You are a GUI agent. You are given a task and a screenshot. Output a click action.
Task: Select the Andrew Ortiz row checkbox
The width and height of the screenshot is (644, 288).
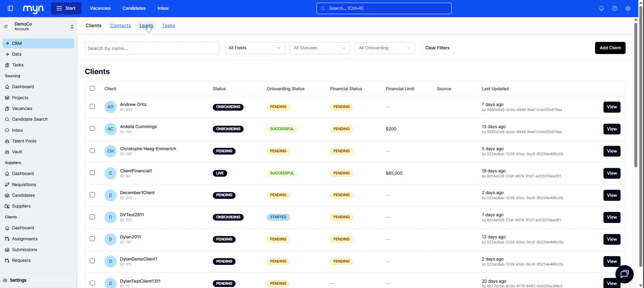pyautogui.click(x=92, y=107)
